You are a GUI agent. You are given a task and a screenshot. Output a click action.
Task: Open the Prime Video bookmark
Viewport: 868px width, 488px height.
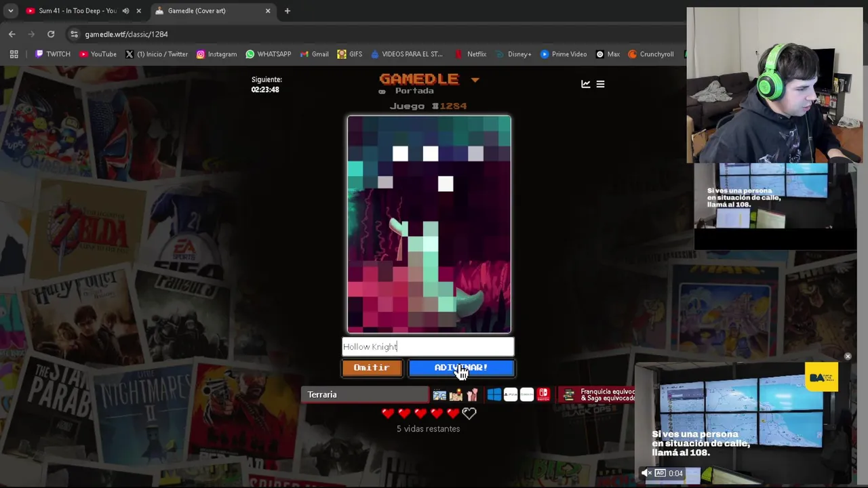(563, 54)
